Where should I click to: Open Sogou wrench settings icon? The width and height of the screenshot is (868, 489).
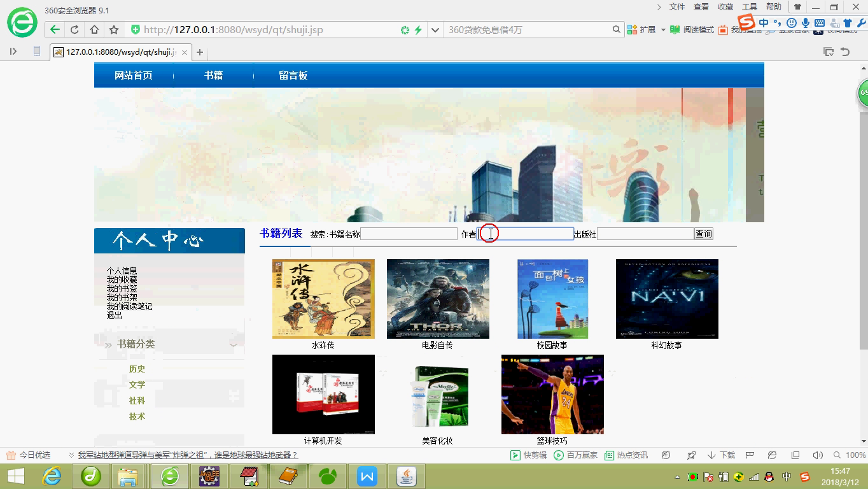(x=862, y=23)
